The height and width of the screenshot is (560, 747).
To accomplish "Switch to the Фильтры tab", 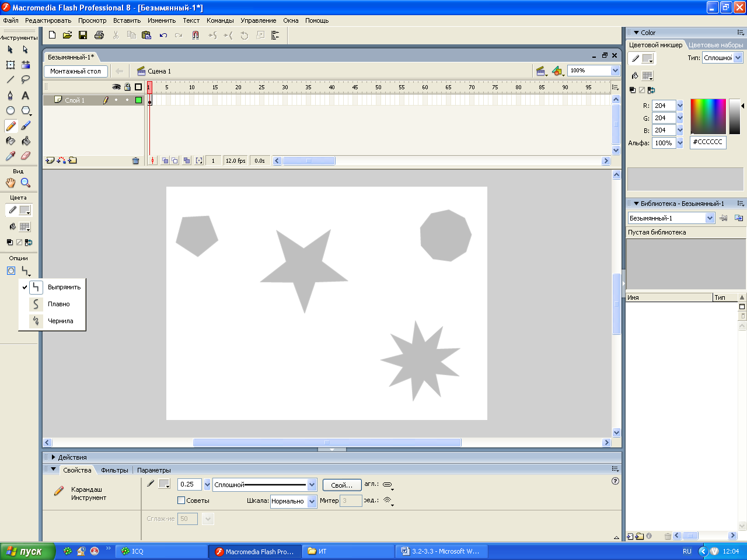I will click(114, 470).
